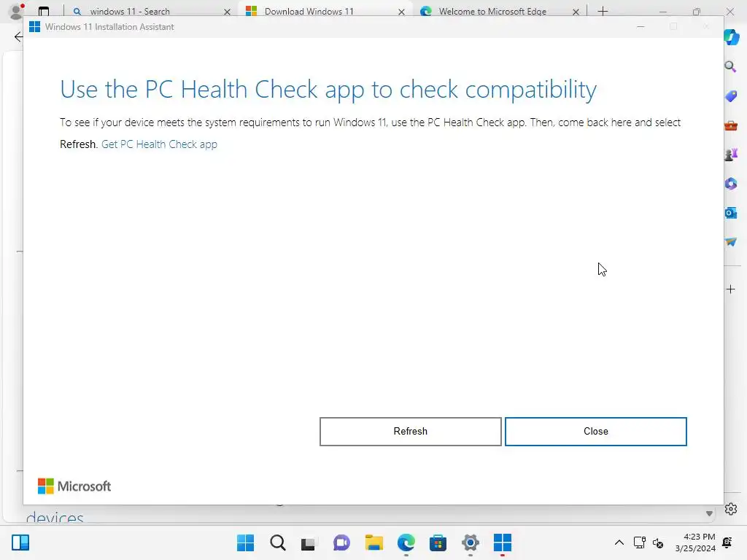Open network status tray icon

(639, 542)
